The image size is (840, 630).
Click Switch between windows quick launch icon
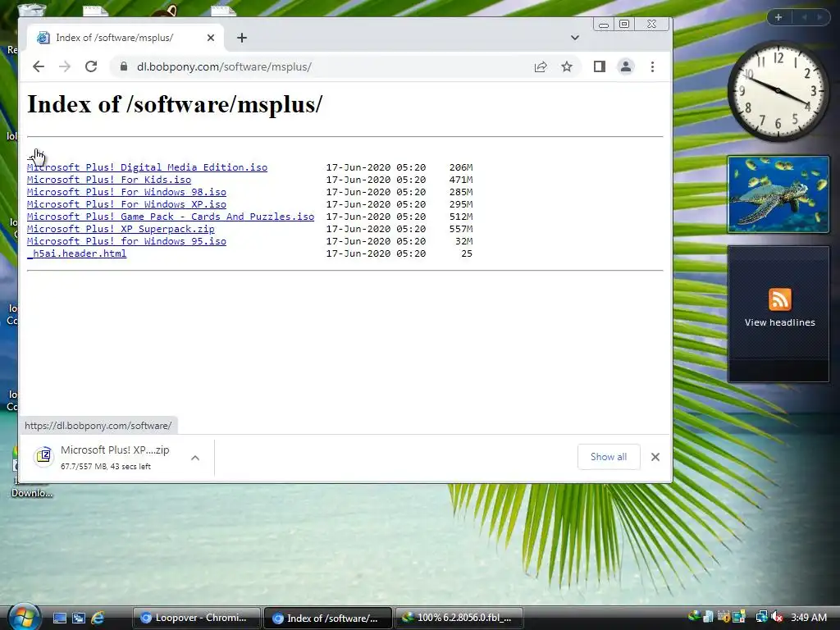79,618
